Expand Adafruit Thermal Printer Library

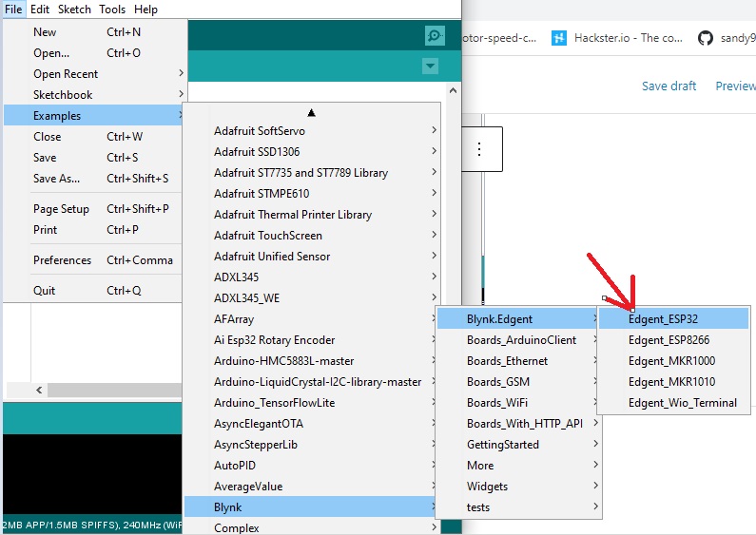click(x=312, y=215)
